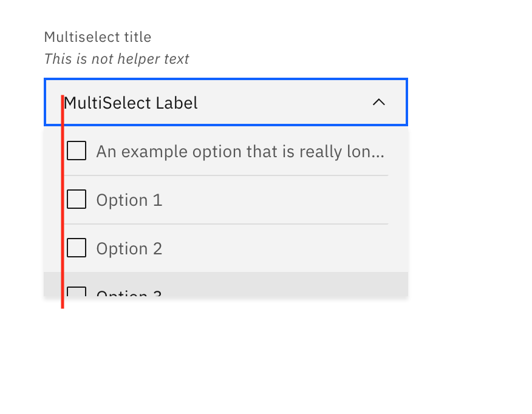Click the chevron inside the MultiSelect field
532x414 pixels.
click(379, 103)
